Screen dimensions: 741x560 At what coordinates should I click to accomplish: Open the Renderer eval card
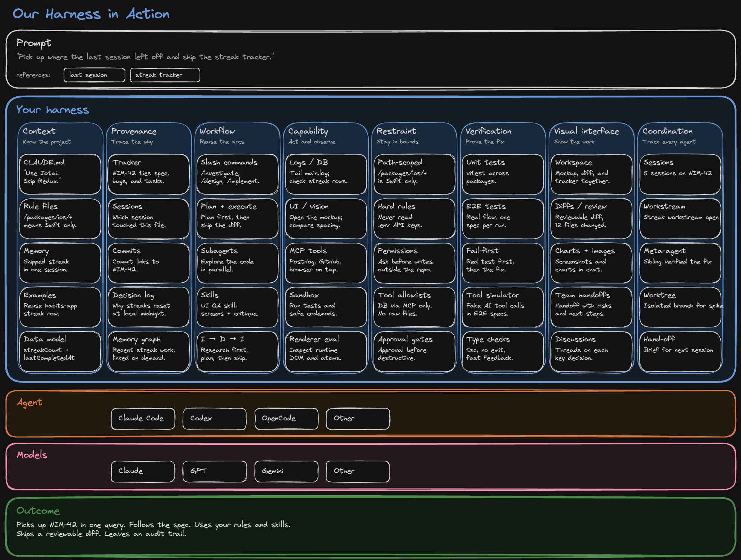pos(326,352)
